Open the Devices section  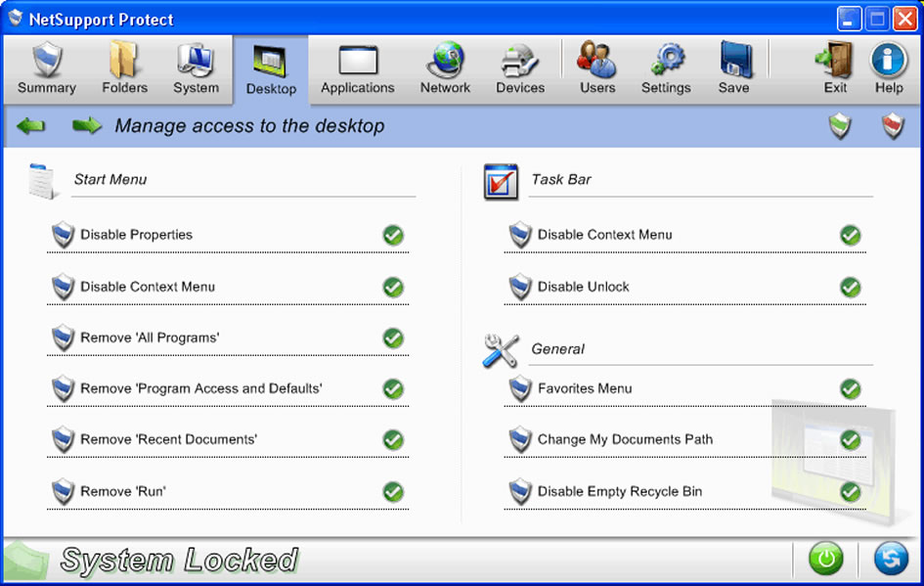point(520,68)
